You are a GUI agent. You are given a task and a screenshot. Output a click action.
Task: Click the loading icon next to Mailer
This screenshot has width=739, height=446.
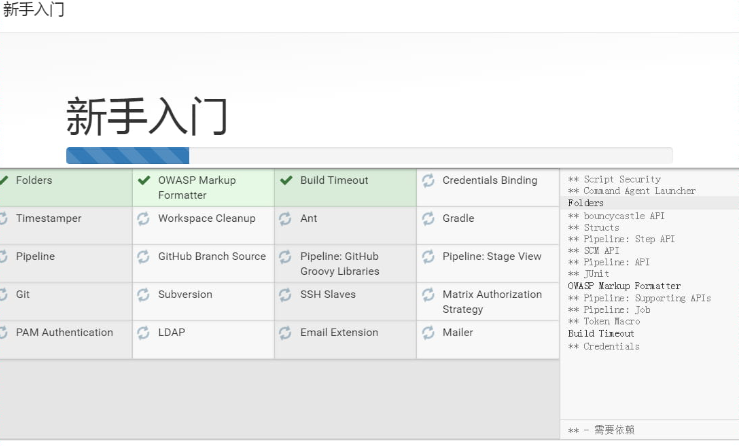tap(428, 333)
